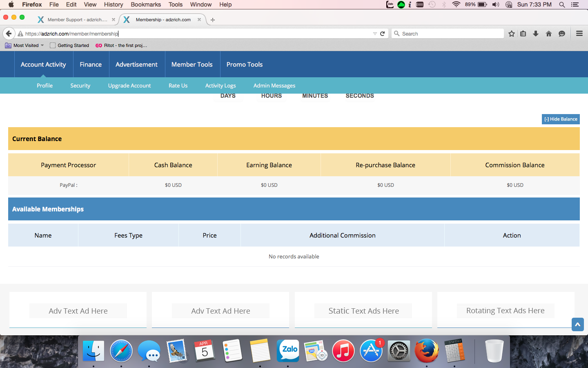The height and width of the screenshot is (368, 588).
Task: Open the Rate Us link
Action: (x=178, y=85)
